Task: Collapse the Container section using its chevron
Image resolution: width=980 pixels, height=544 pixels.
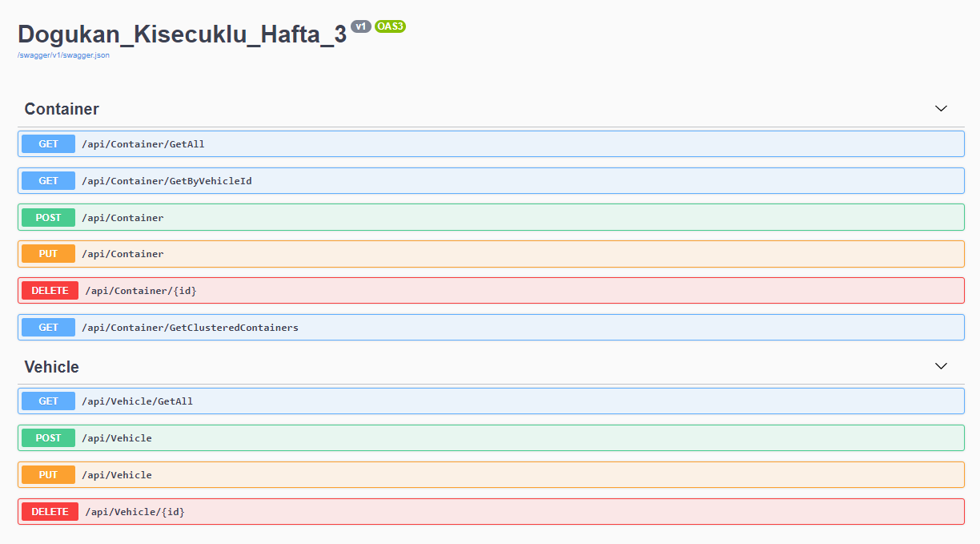Action: point(941,108)
